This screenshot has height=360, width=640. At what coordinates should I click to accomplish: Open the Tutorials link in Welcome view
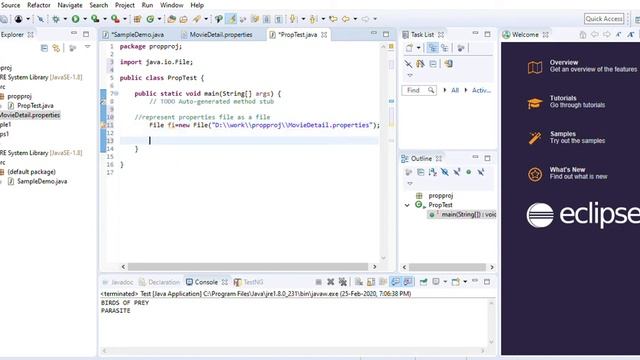[563, 98]
